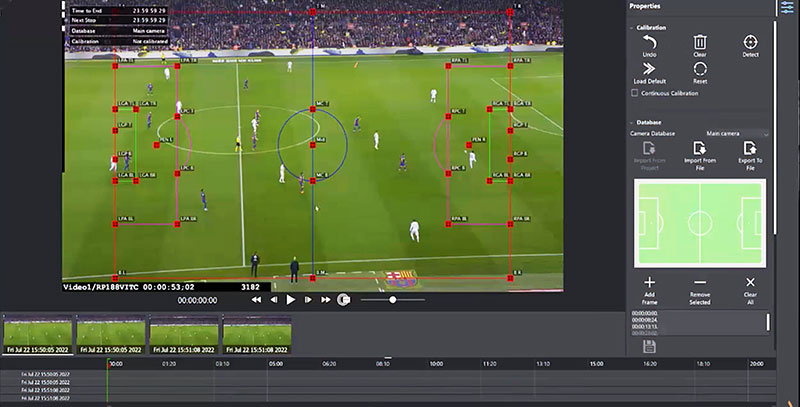Click the Calibration Not calibrated status row
The height and width of the screenshot is (407, 800).
pos(119,41)
